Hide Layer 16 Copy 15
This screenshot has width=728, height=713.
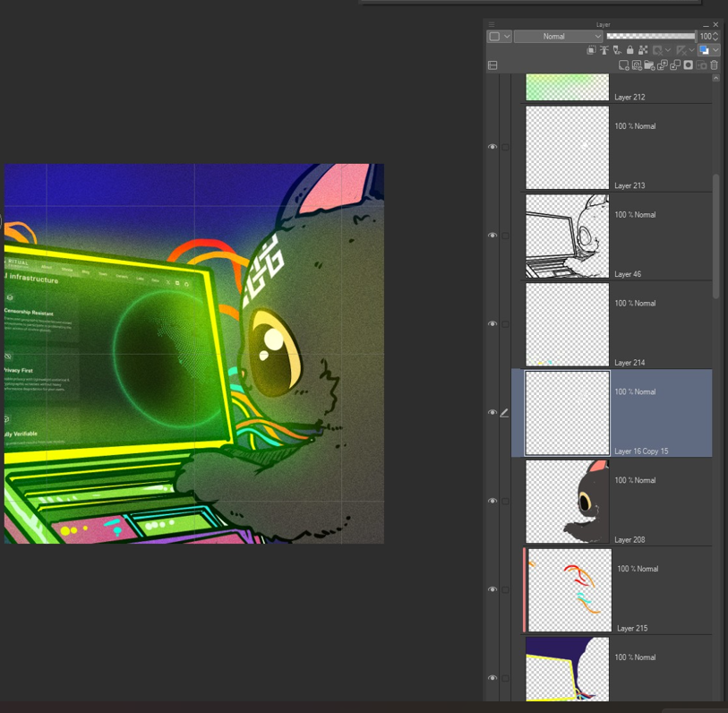(492, 412)
